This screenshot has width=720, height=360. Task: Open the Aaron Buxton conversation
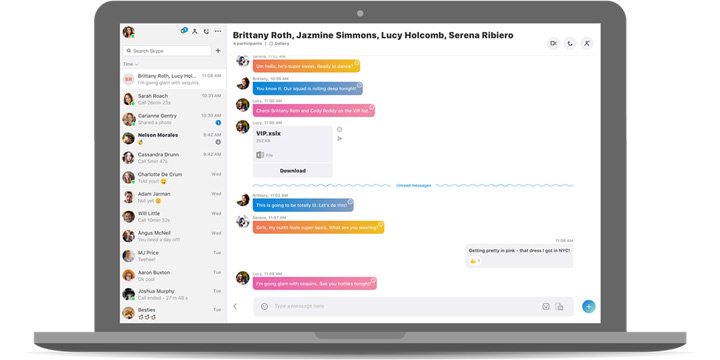(x=173, y=276)
